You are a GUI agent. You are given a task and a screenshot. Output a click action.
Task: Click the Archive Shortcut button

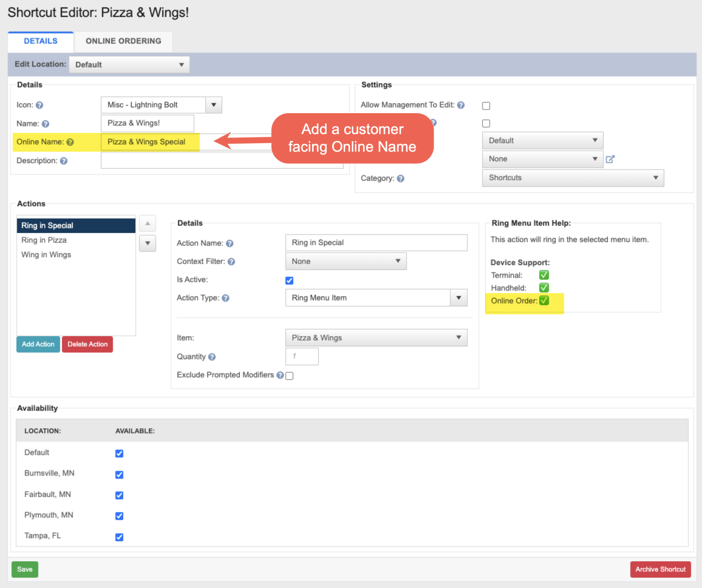pyautogui.click(x=660, y=569)
